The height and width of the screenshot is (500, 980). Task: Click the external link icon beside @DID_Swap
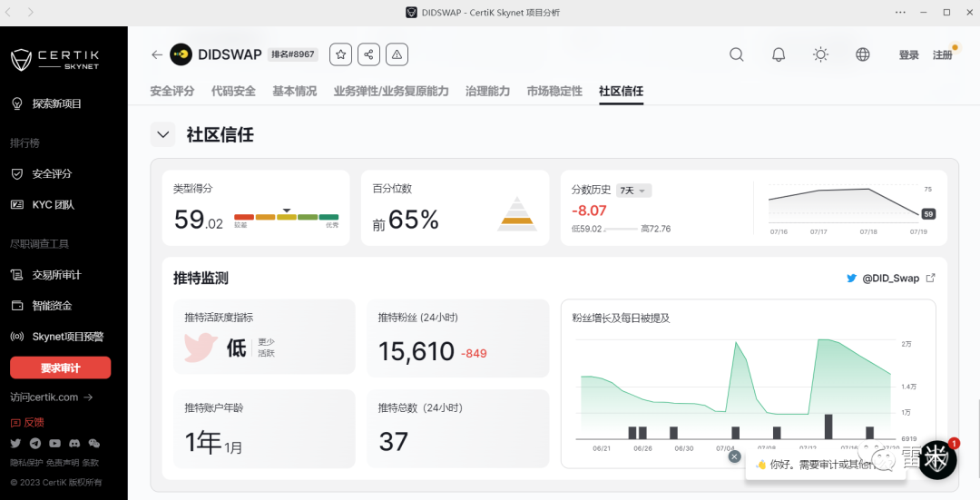point(931,278)
